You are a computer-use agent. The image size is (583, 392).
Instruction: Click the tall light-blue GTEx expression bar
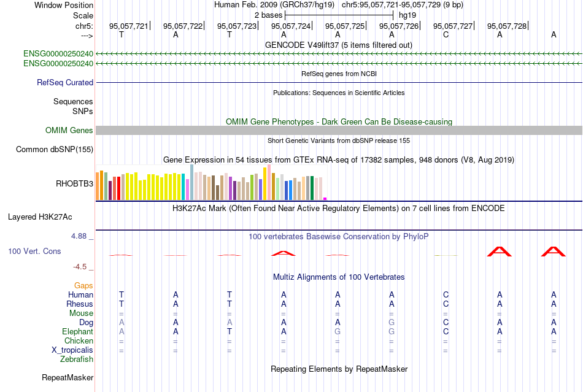(192, 182)
